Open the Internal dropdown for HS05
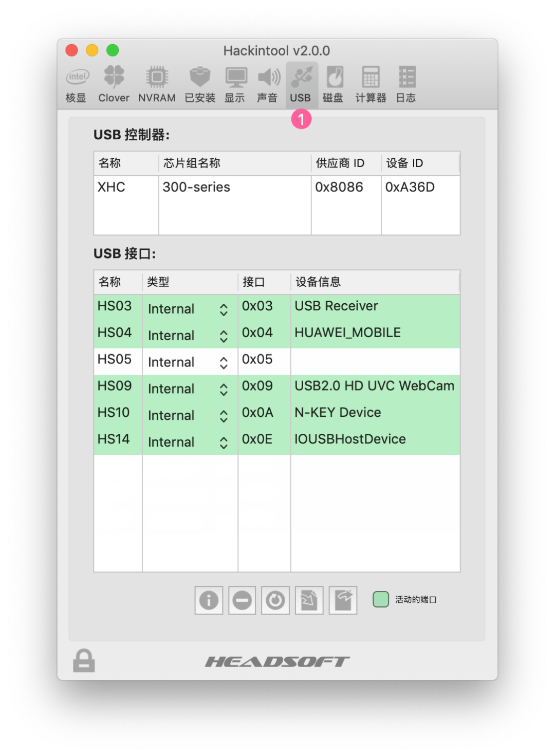This screenshot has height=756, width=555. 224,362
